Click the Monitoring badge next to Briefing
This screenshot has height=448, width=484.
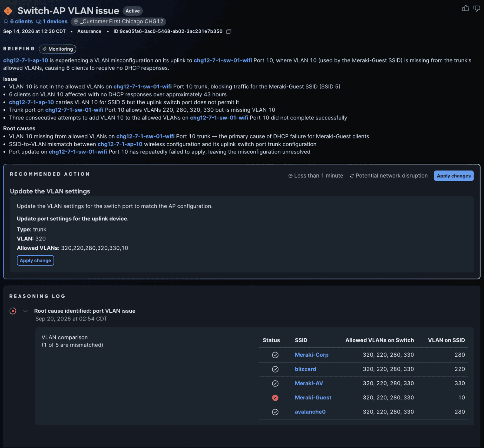click(58, 49)
